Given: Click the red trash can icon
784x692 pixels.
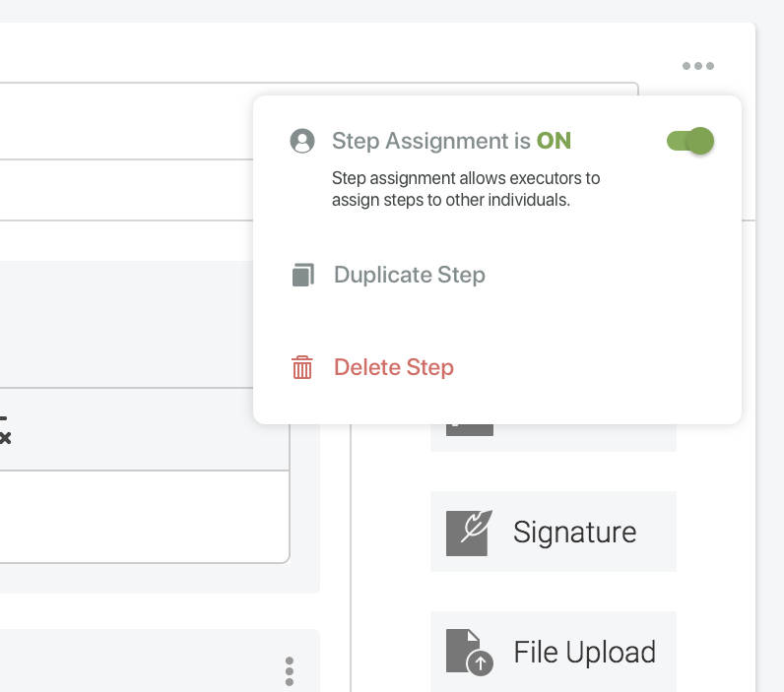Looking at the screenshot, I should 302,368.
